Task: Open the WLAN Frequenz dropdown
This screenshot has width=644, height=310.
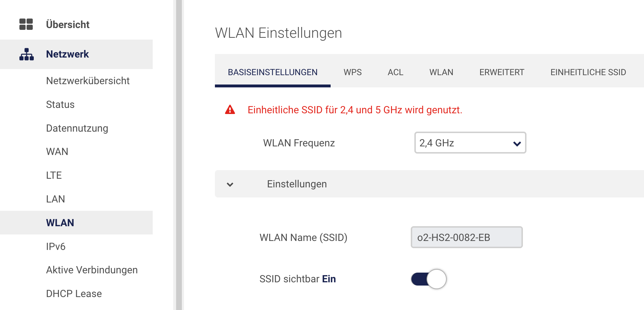Action: point(470,143)
